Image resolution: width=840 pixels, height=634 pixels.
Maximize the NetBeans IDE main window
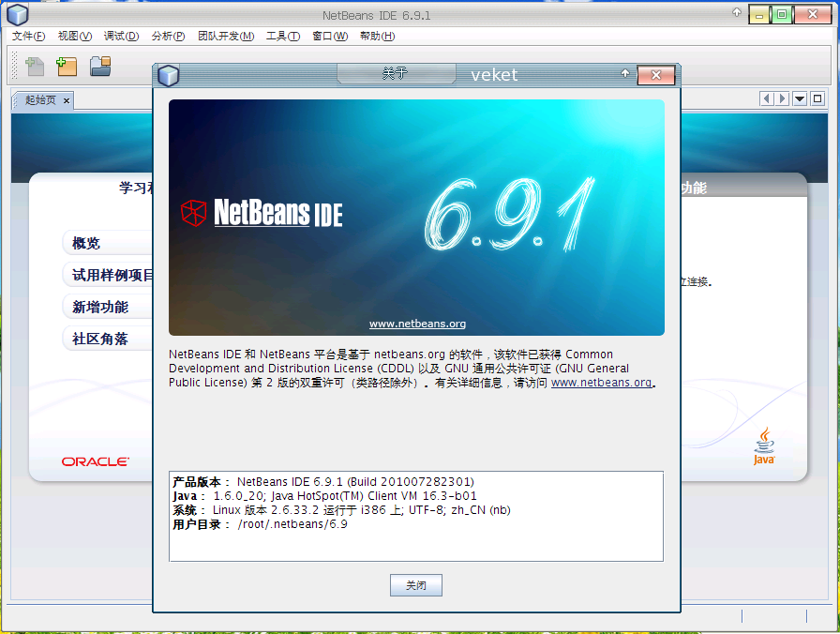pyautogui.click(x=782, y=14)
